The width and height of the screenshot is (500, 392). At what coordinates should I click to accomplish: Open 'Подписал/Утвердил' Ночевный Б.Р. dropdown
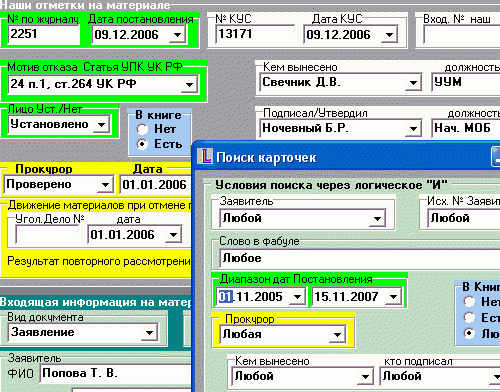click(x=413, y=128)
